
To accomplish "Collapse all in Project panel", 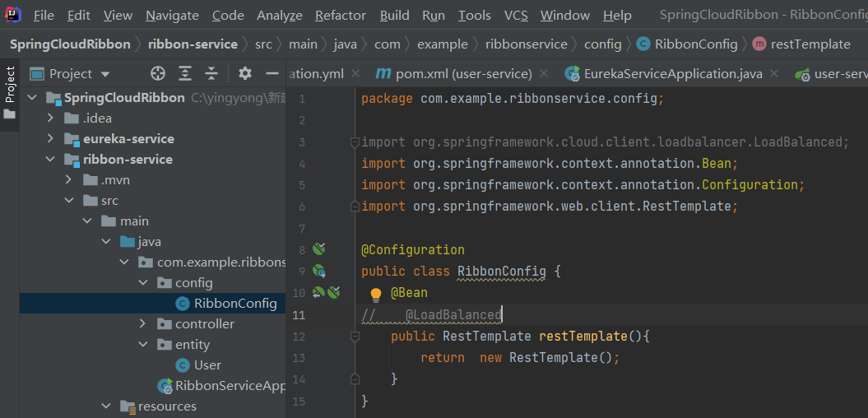I will tap(211, 73).
